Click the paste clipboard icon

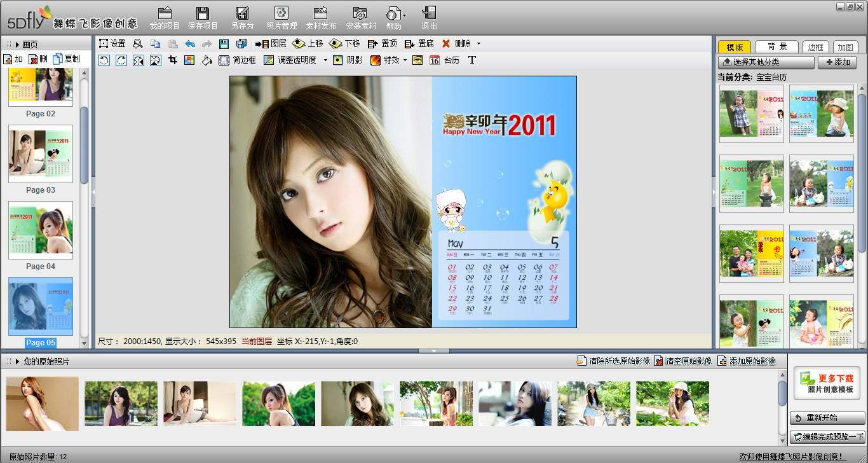coord(172,44)
